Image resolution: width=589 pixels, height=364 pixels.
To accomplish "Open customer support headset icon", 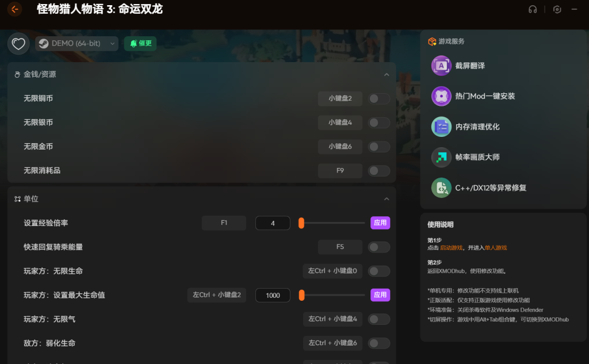I will pos(533,9).
